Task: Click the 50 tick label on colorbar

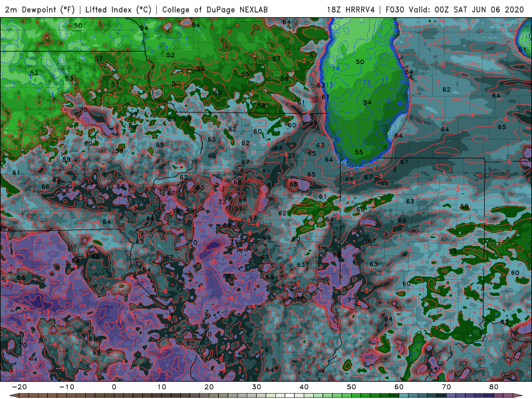Action: click(x=352, y=387)
